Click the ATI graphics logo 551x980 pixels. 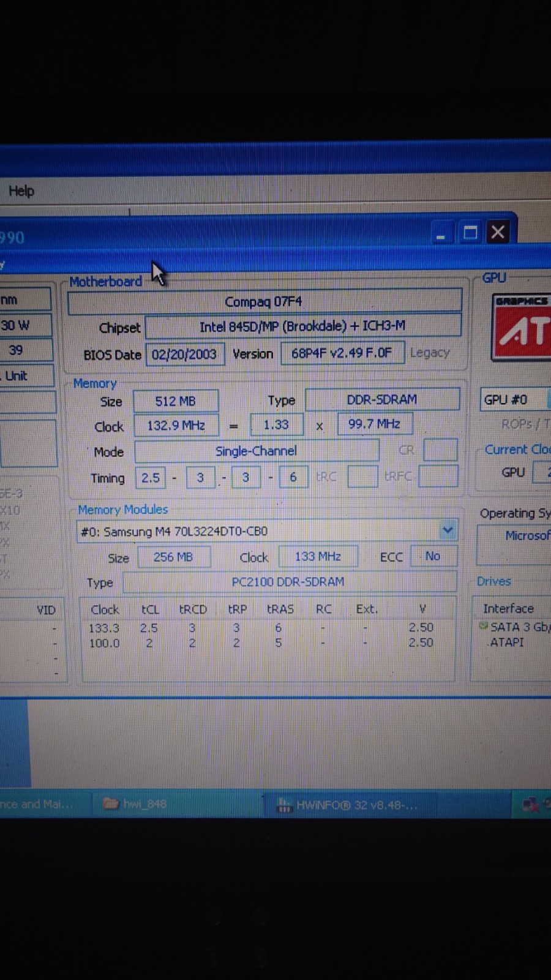522,328
